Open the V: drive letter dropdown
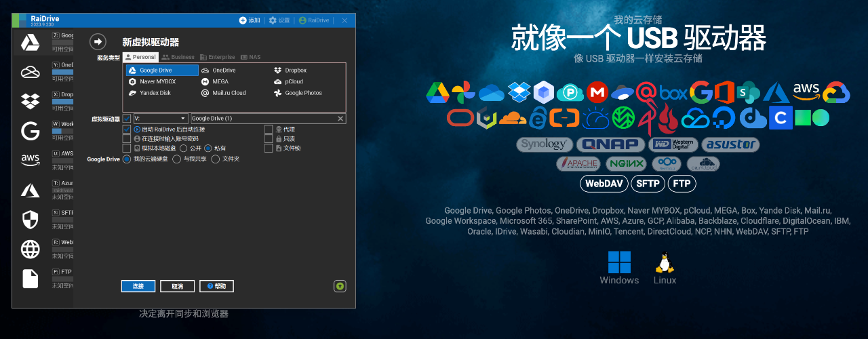This screenshot has width=868, height=339. pos(161,119)
